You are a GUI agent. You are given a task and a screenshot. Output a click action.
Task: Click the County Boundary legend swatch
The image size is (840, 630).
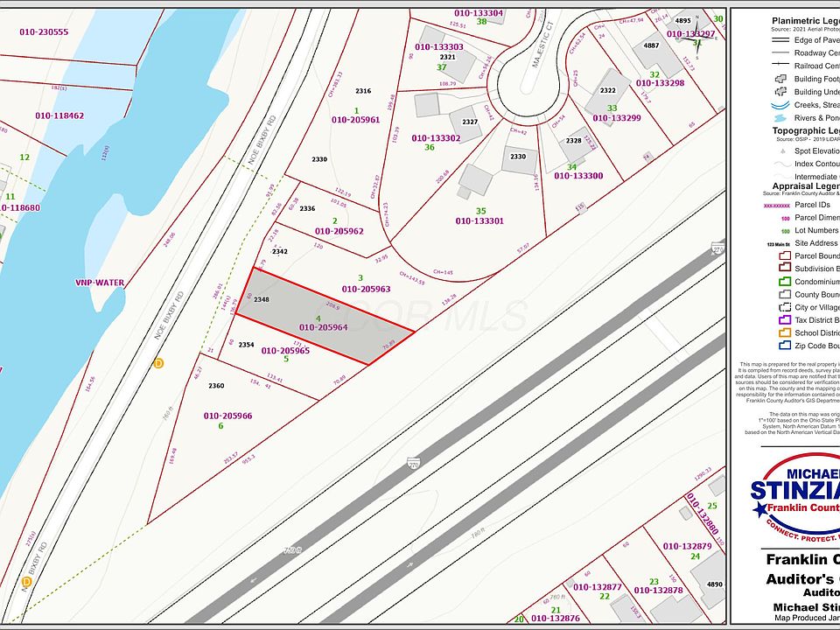784,295
